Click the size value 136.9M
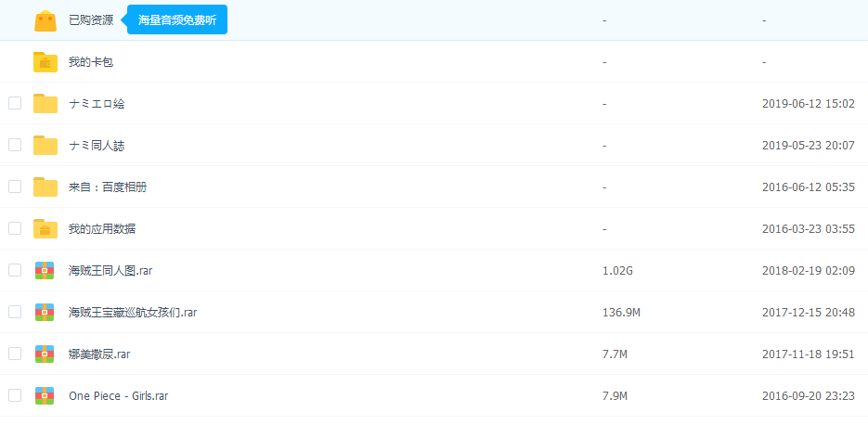Viewport: 868px width, 425px height. [621, 312]
